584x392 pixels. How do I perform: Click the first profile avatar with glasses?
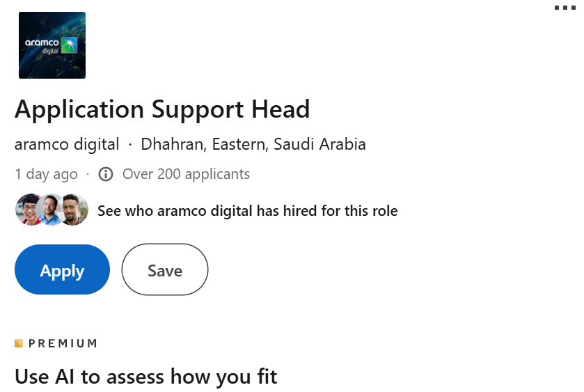tap(31, 210)
